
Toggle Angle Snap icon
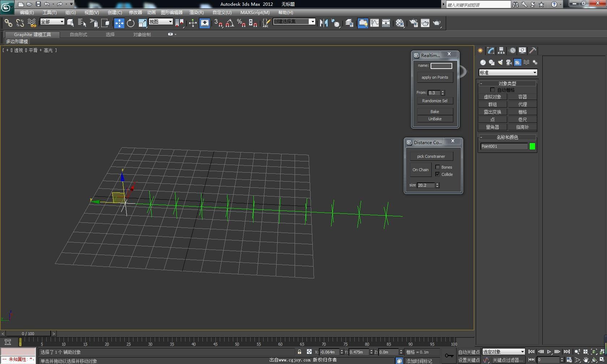pos(230,23)
